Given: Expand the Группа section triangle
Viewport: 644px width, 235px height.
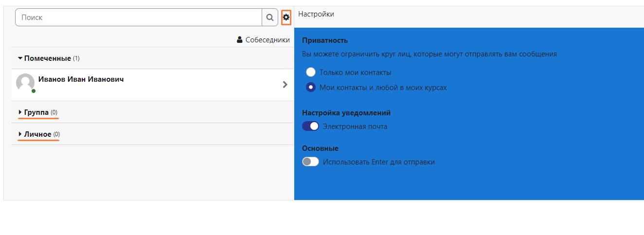Looking at the screenshot, I should point(20,112).
